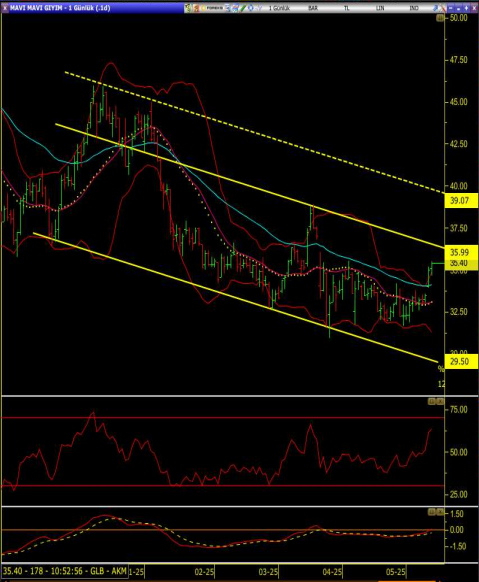Image resolution: width=479 pixels, height=582 pixels.
Task: Click the 25.00 RSI axis value
Action: point(459,494)
